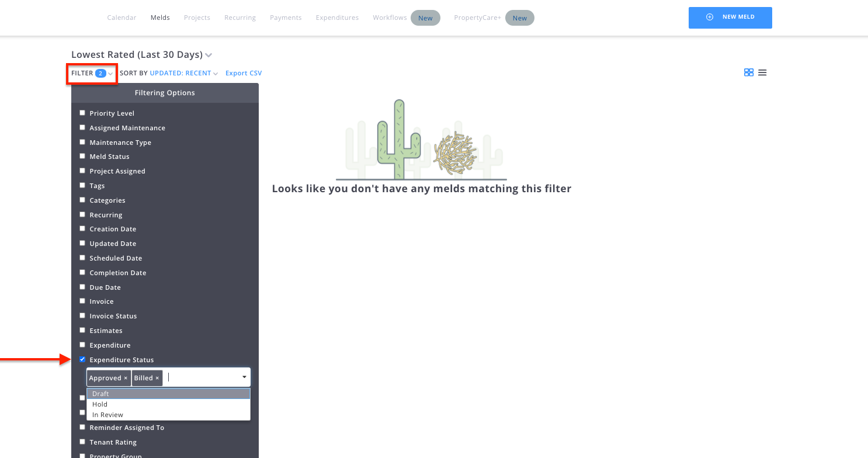Viewport: 868px width, 458px height.
Task: Uncheck the Expenditure Status checkbox
Action: 82,359
